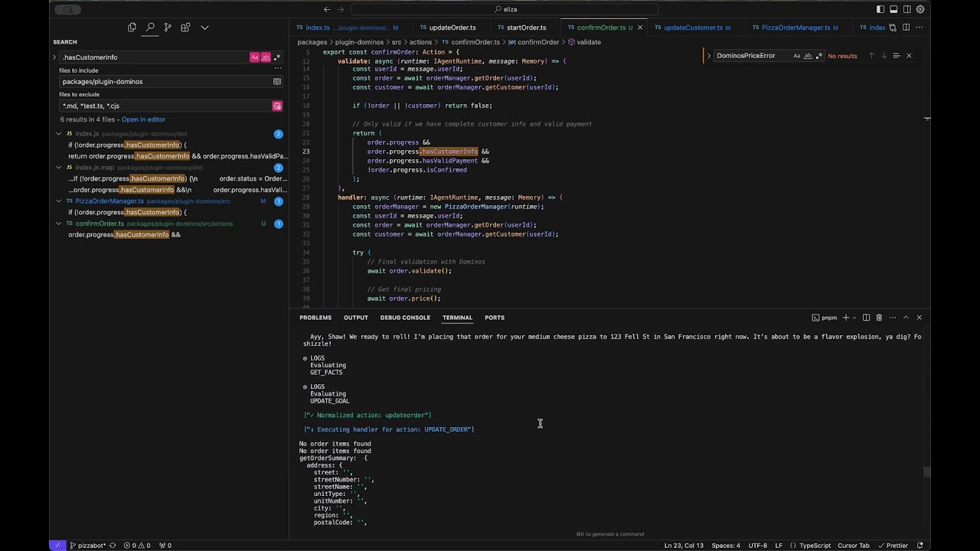The height and width of the screenshot is (551, 980).
Task: Open the new terminal launch profile dropdown
Action: coord(854,318)
